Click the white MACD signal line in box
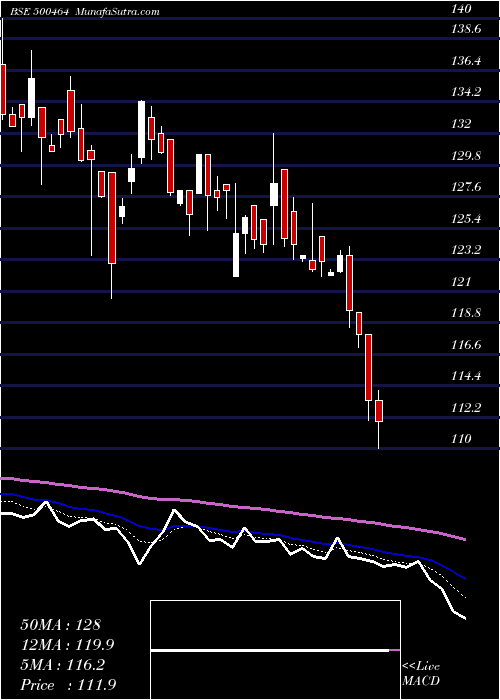500x700 pixels. (270, 651)
